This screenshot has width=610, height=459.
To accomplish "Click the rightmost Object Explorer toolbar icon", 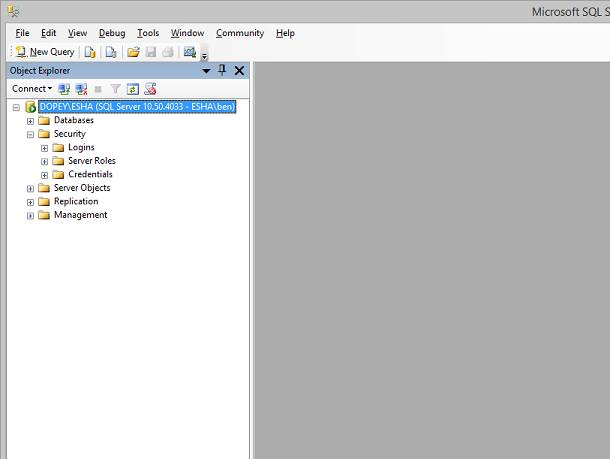I will pyautogui.click(x=150, y=89).
